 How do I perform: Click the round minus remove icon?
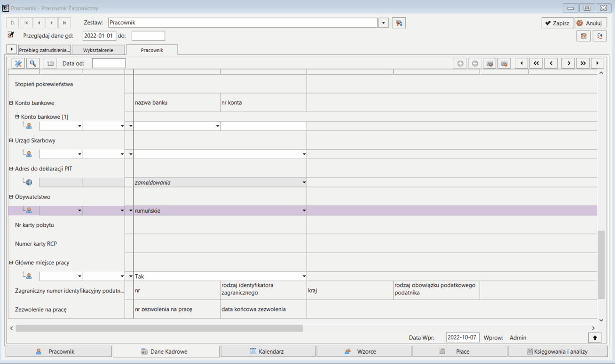[475, 63]
